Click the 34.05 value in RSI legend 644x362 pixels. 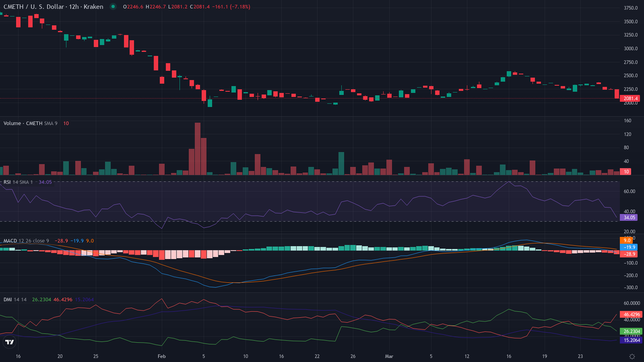coord(45,182)
